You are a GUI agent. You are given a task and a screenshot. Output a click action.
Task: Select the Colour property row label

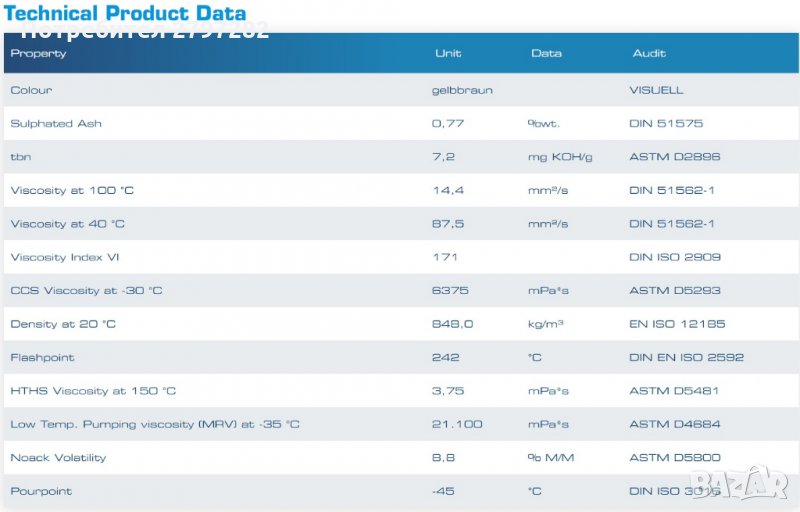click(31, 90)
